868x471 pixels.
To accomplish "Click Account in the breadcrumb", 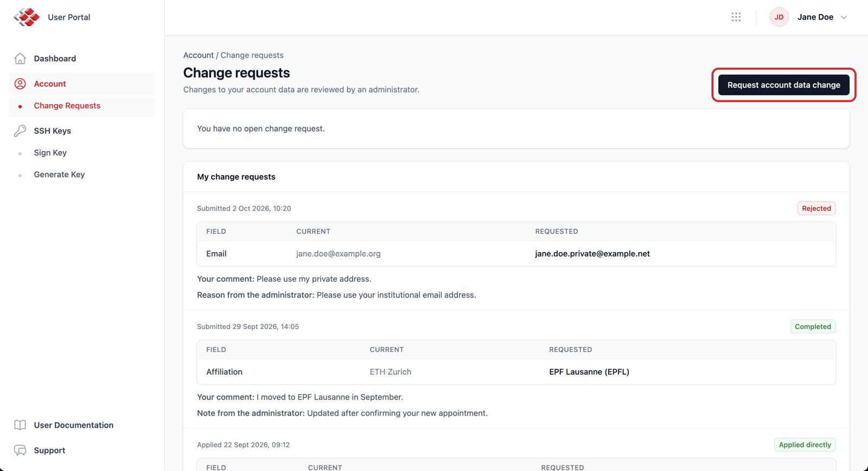I will 199,55.
